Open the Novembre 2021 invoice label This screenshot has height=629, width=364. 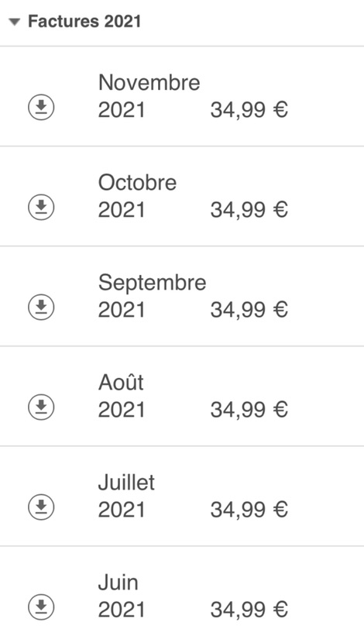[149, 96]
